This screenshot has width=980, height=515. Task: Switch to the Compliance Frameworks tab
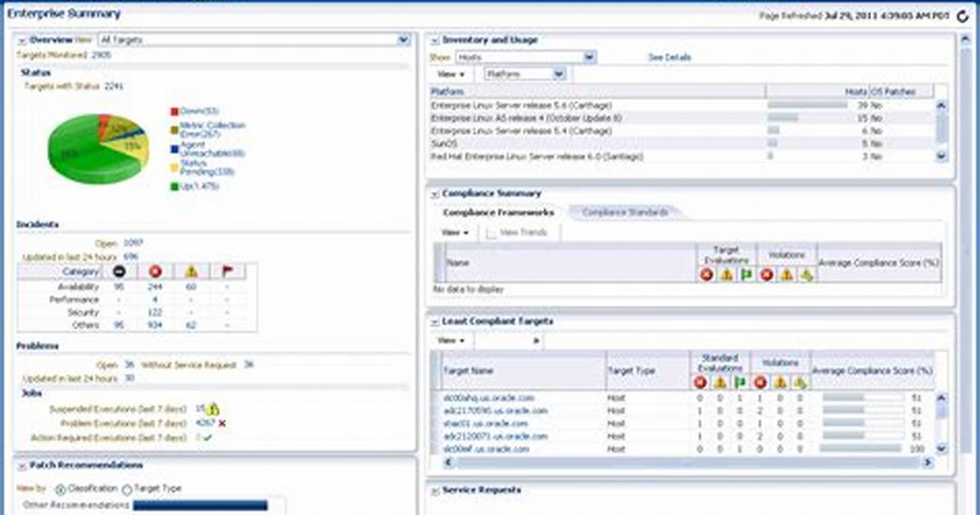point(498,212)
